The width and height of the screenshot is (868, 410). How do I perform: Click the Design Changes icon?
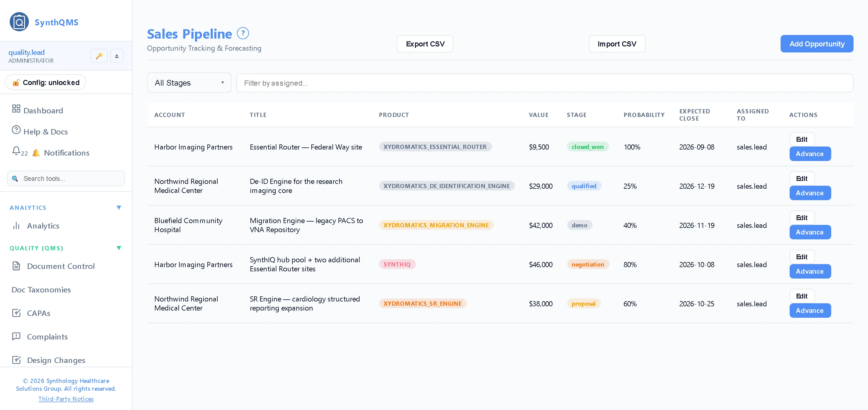(x=16, y=360)
